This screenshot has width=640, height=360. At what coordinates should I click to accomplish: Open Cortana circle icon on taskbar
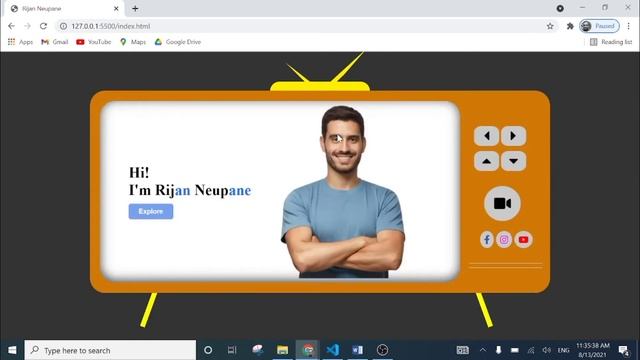coord(208,350)
